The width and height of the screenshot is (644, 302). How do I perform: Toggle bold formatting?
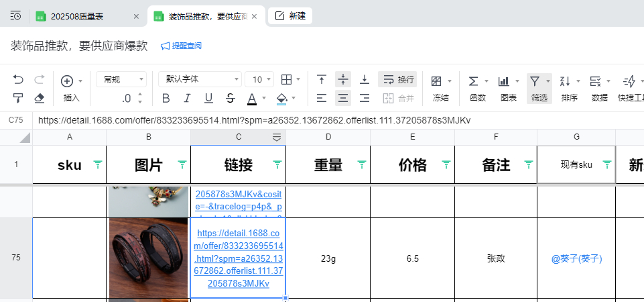166,98
